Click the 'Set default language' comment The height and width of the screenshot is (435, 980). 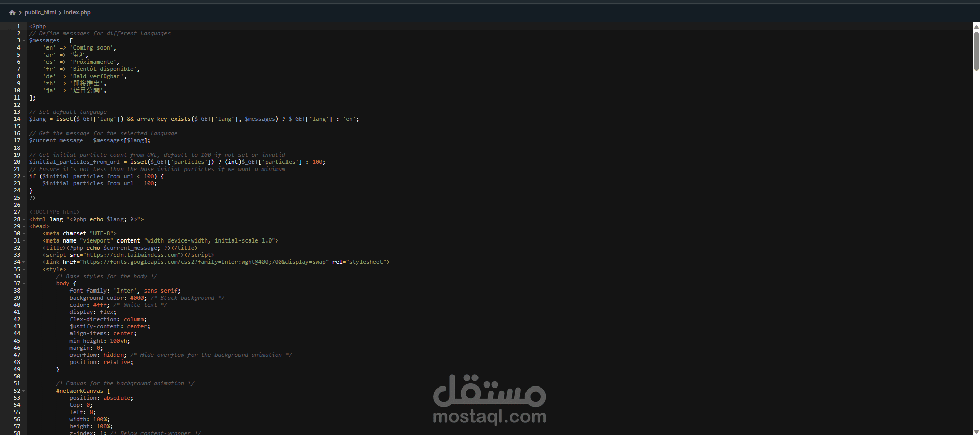click(68, 112)
